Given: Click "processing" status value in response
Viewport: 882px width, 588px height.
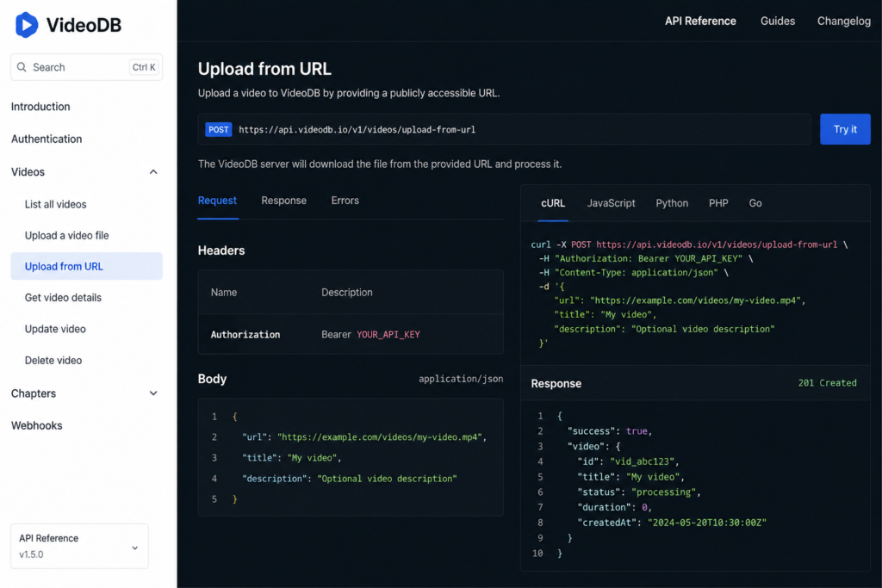Looking at the screenshot, I should click(664, 492).
